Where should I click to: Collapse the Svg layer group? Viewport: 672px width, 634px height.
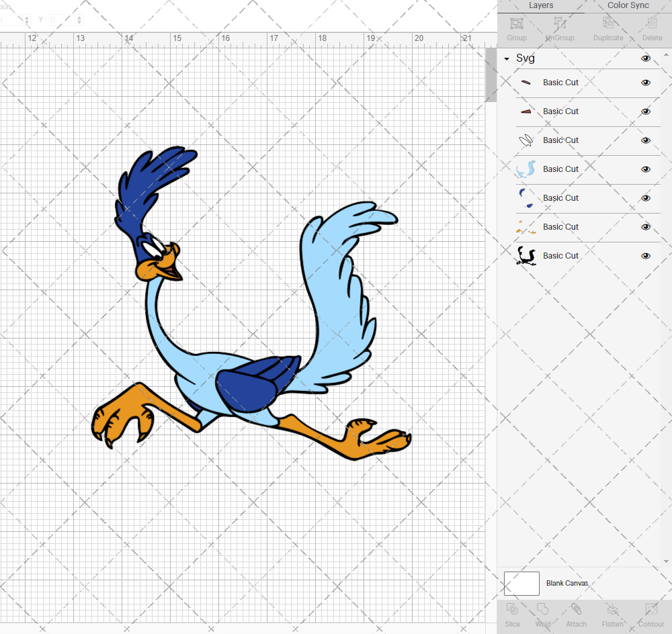click(506, 58)
